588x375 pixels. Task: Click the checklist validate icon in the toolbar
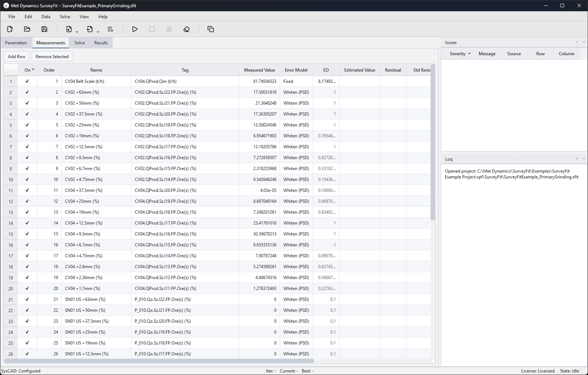110,29
